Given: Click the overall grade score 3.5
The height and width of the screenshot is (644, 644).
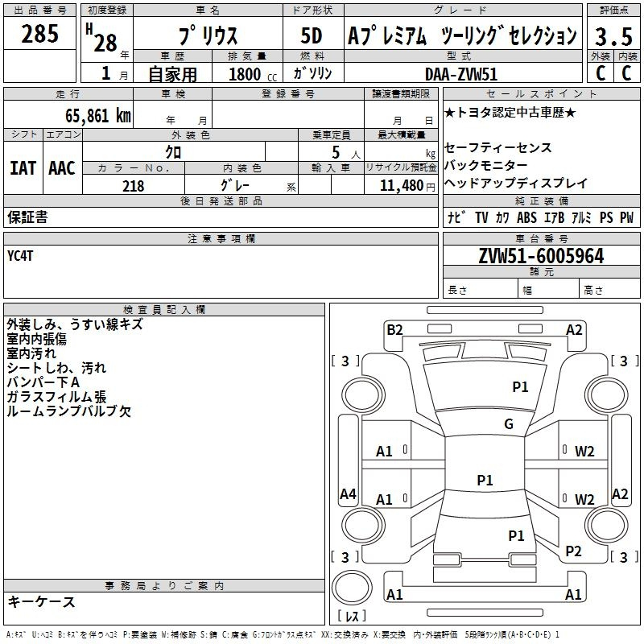Looking at the screenshot, I should [613, 36].
